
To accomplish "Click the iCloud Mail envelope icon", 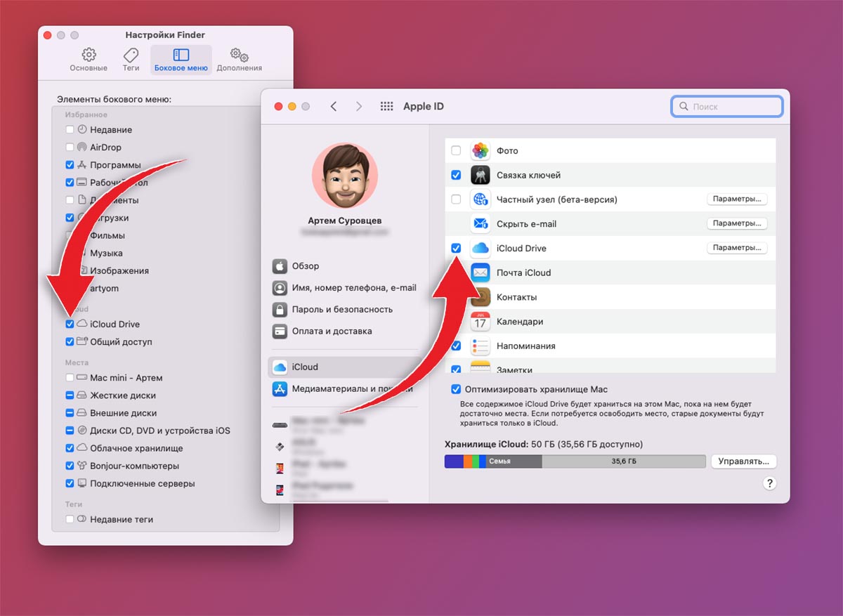I will pyautogui.click(x=481, y=273).
